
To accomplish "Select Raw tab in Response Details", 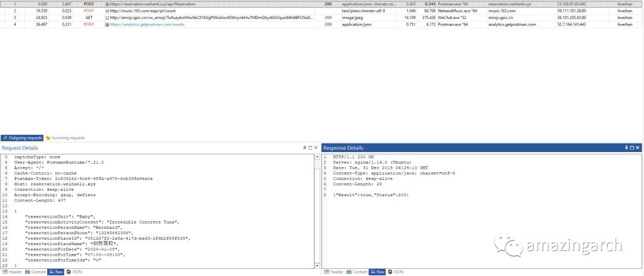I will point(377,272).
